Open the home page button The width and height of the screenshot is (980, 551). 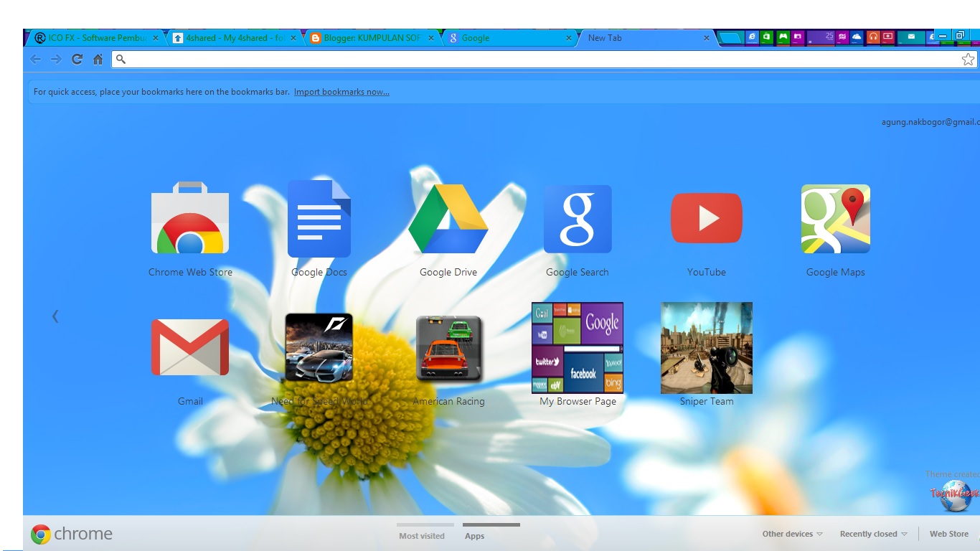[98, 60]
